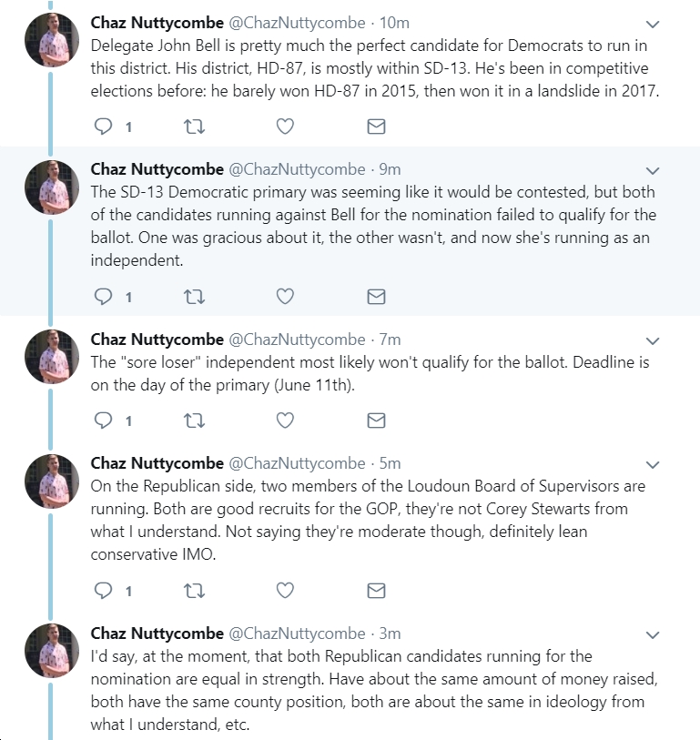
Task: Like the tweet about Delegate John Bell
Action: (285, 127)
